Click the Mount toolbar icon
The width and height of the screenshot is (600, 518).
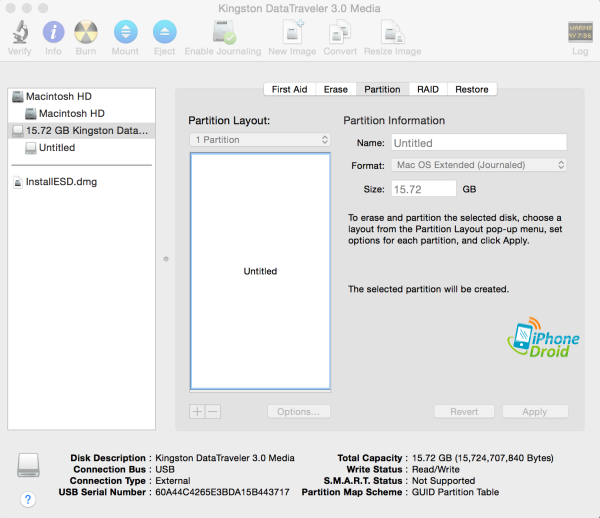(x=126, y=32)
